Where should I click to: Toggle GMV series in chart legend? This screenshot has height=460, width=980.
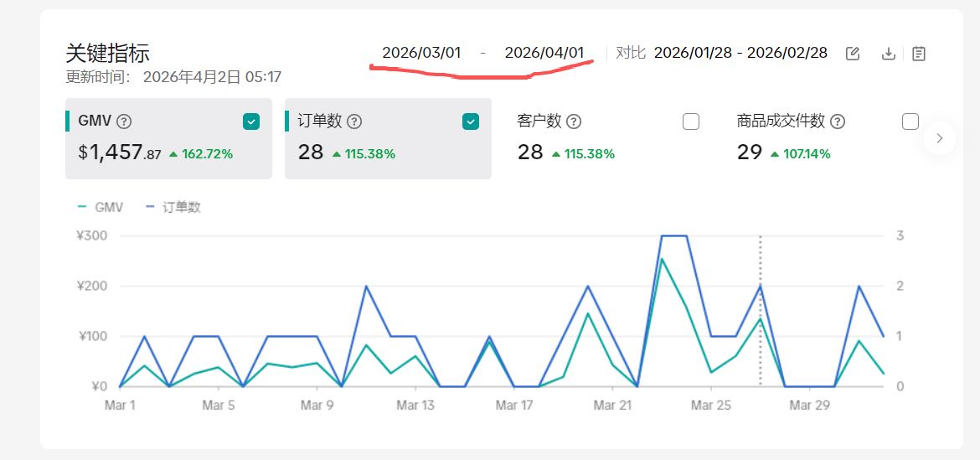(x=101, y=208)
